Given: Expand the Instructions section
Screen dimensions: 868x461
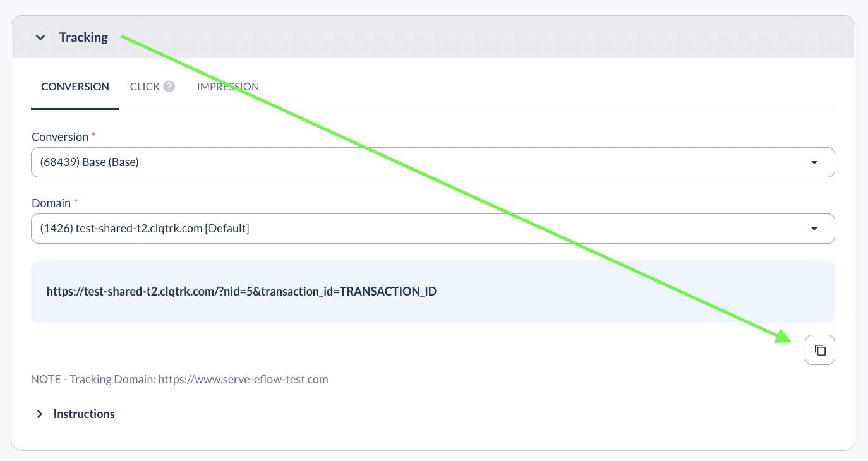Looking at the screenshot, I should (75, 414).
